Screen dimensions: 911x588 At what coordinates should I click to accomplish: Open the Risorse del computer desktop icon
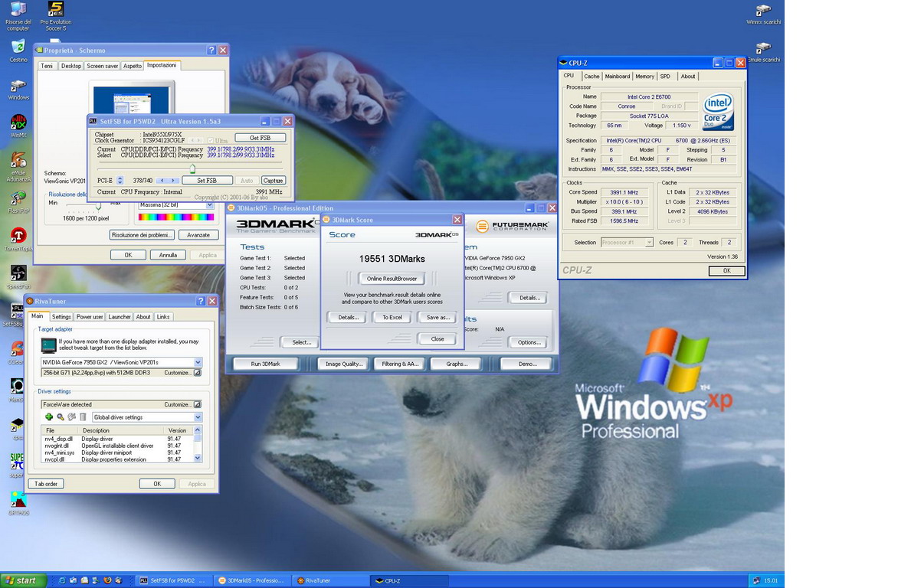tap(18, 15)
